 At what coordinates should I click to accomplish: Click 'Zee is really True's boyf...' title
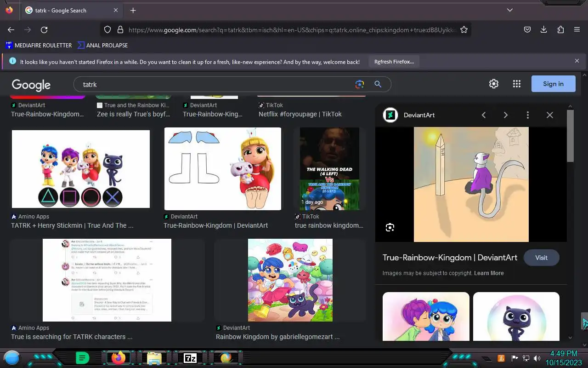point(134,114)
